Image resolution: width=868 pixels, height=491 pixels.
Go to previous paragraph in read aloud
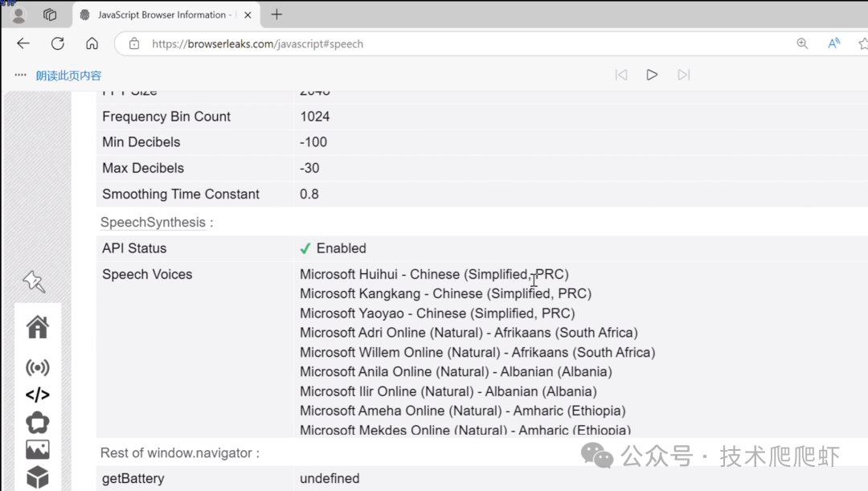(x=620, y=75)
